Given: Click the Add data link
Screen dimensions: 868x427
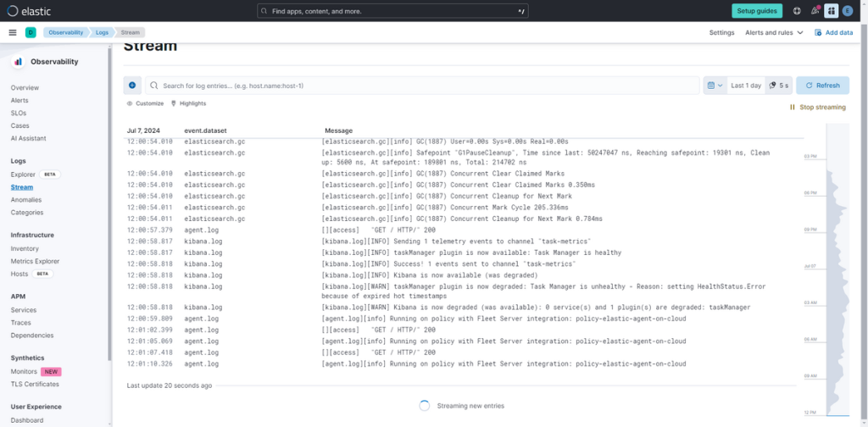Looking at the screenshot, I should point(833,32).
